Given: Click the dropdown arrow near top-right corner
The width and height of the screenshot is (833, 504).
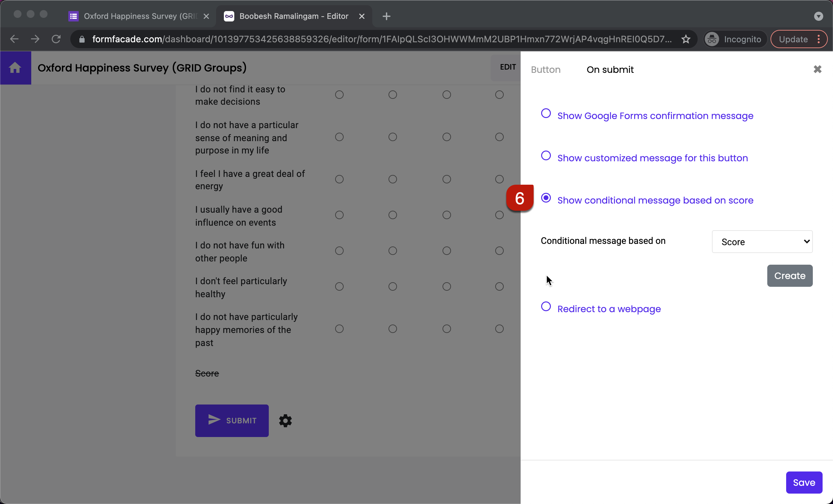Looking at the screenshot, I should 818,16.
